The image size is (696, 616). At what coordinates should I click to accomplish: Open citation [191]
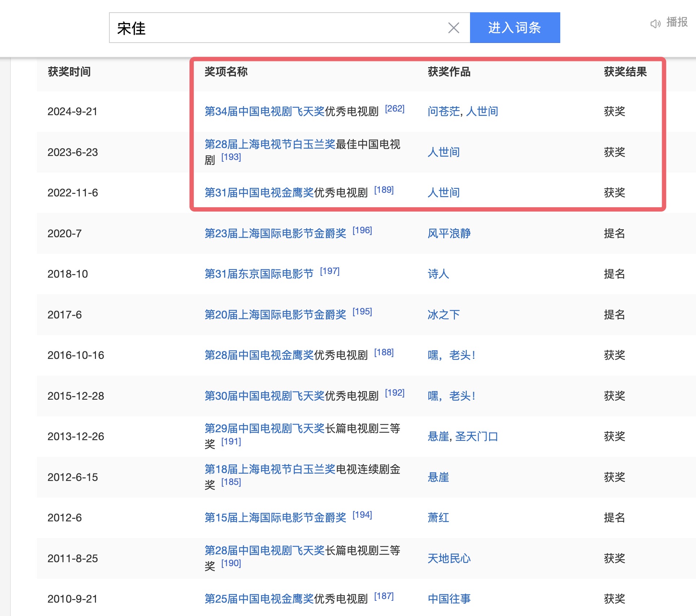[x=231, y=442]
